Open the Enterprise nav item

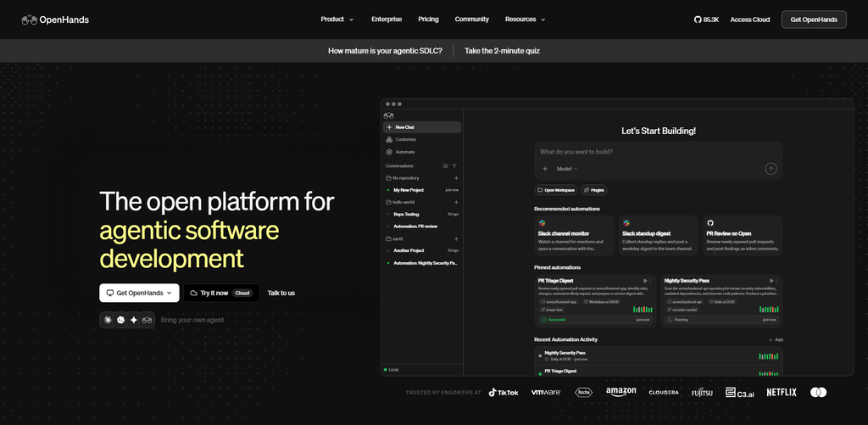point(387,20)
